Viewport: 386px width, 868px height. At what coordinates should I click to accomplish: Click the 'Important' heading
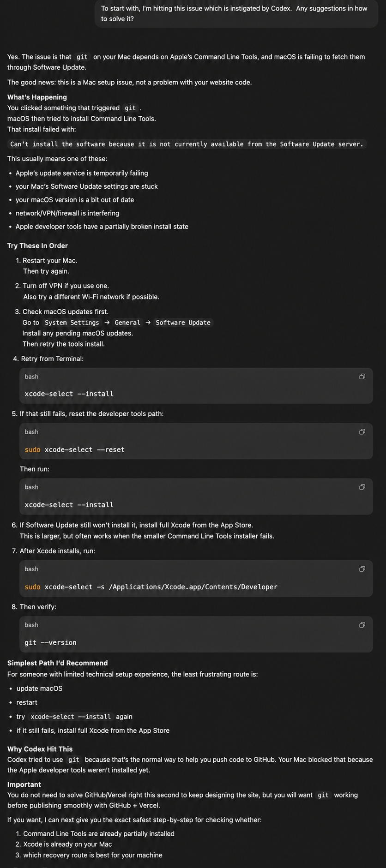[x=24, y=784]
